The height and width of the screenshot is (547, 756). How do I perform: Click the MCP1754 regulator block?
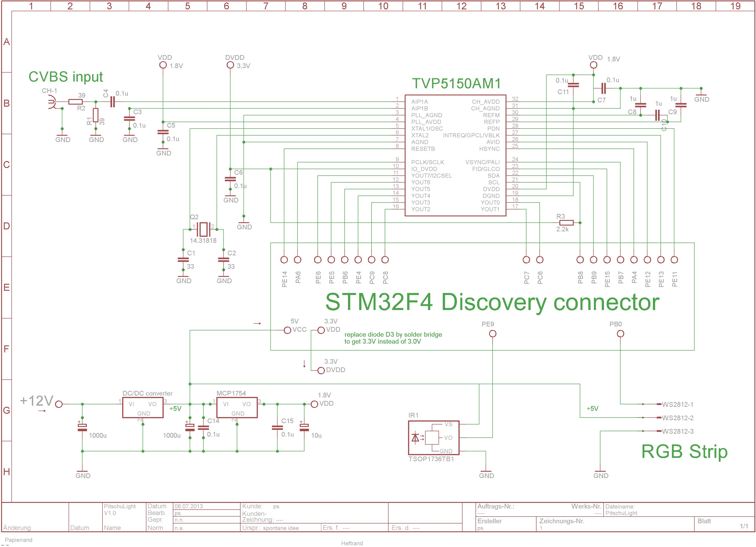point(237,407)
